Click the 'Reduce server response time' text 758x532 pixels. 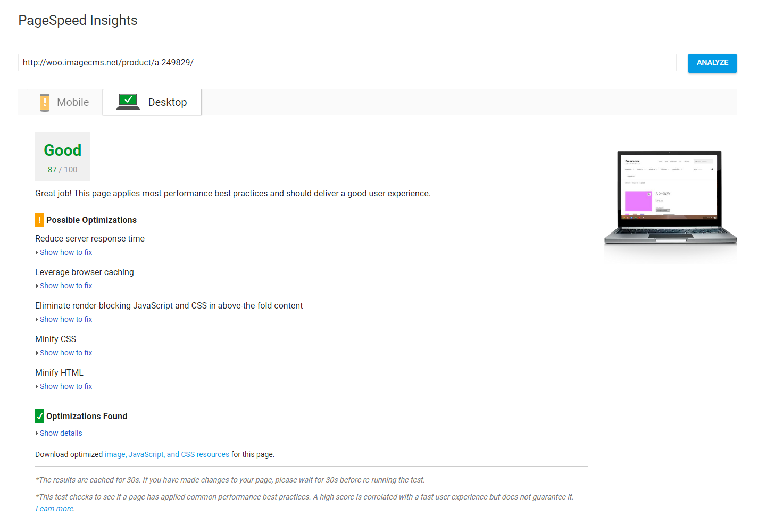[x=90, y=238]
